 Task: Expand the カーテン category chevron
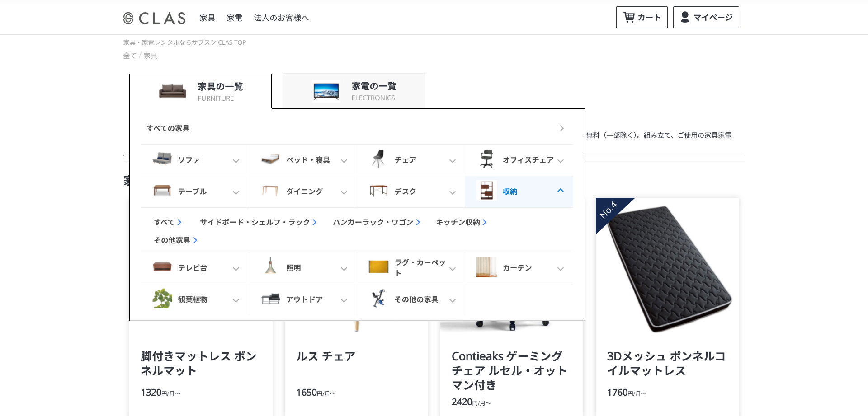(561, 269)
